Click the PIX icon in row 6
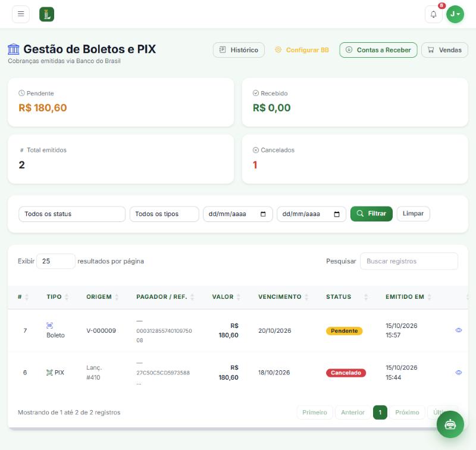Image resolution: width=476 pixels, height=450 pixels. pos(49,373)
